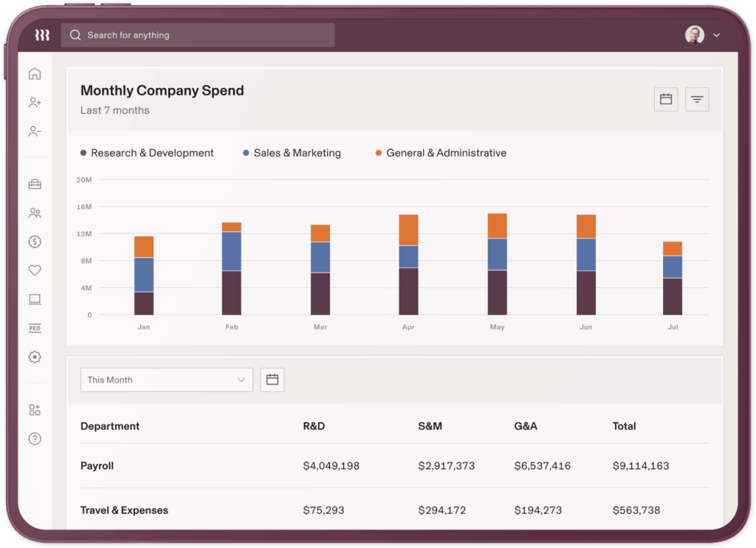Click the search for anything field

(x=197, y=35)
